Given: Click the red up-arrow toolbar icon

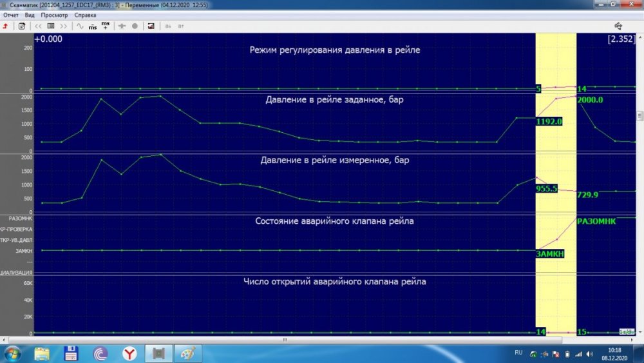Looking at the screenshot, I should (x=5, y=26).
